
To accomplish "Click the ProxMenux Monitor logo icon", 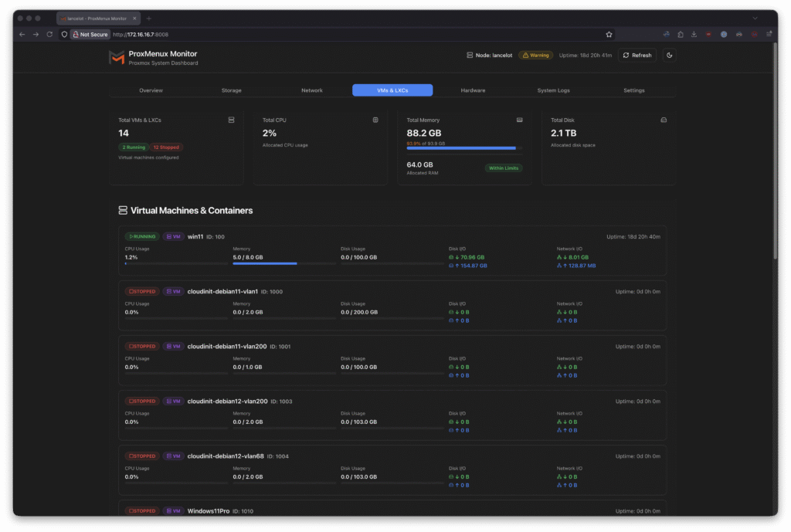I will 117,58.
